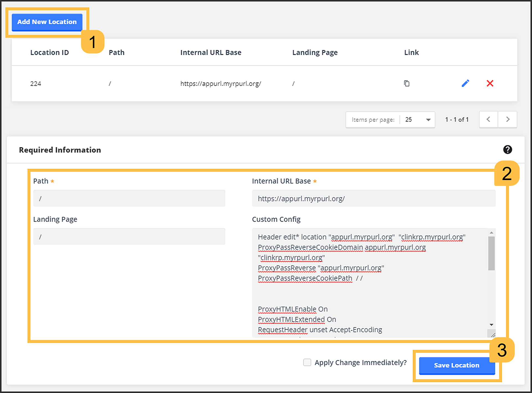Click the previous page arrow
The width and height of the screenshot is (532, 393).
(x=488, y=119)
